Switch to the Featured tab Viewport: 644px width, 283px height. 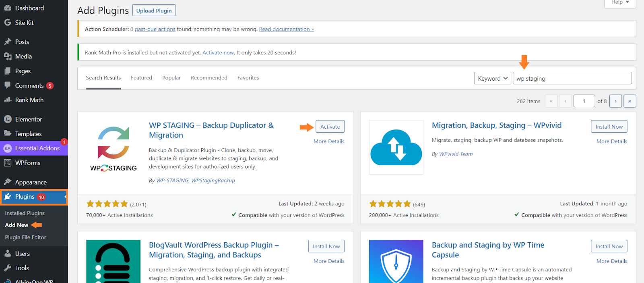click(x=141, y=78)
